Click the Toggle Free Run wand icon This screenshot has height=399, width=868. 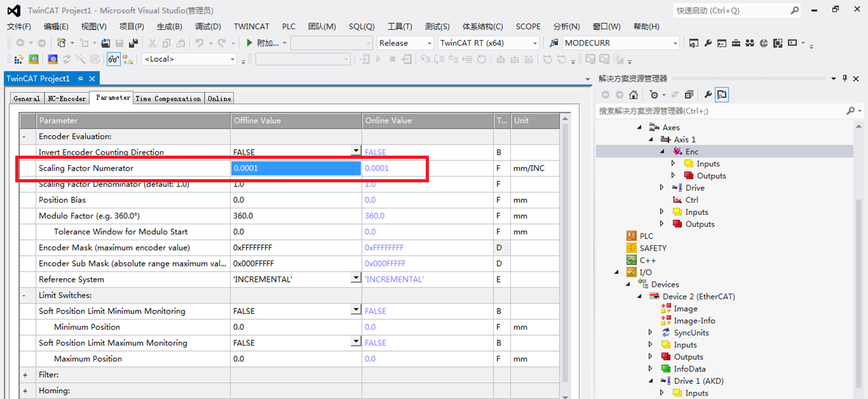tap(81, 59)
